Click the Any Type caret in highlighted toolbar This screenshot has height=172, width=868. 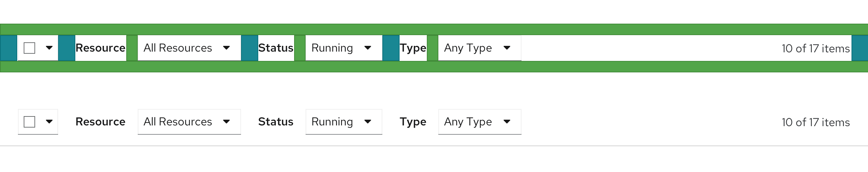click(x=507, y=48)
